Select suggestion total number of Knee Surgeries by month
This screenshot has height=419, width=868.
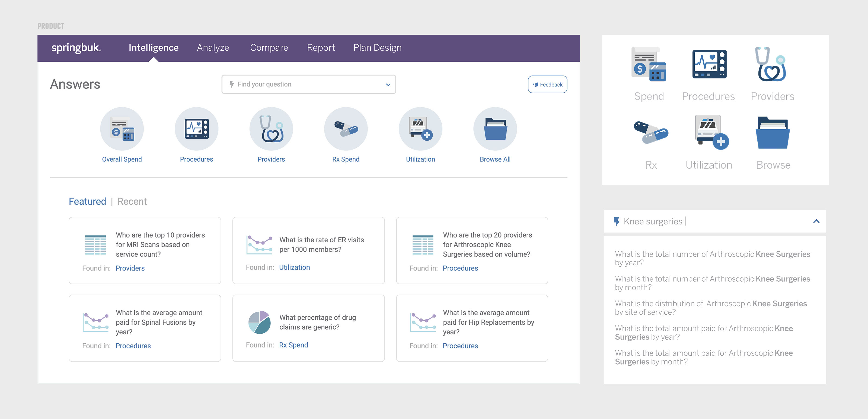712,283
